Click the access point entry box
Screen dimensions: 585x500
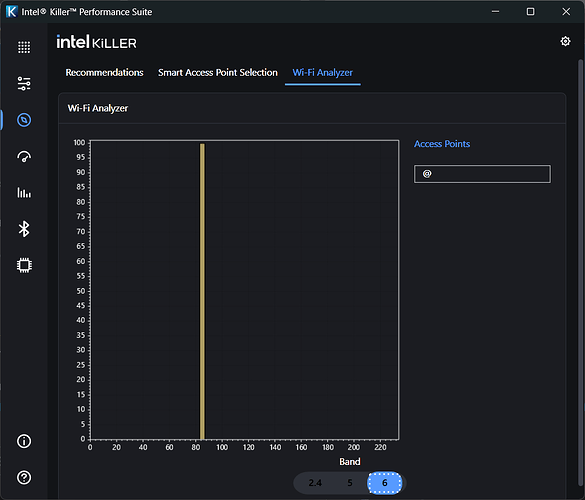482,174
